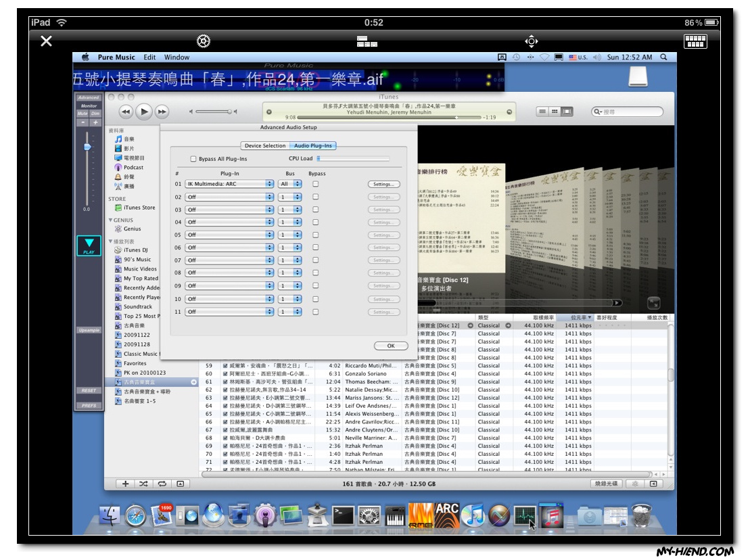Open plug-in 01 IK Multimedia: ARC dropdown

click(x=229, y=184)
